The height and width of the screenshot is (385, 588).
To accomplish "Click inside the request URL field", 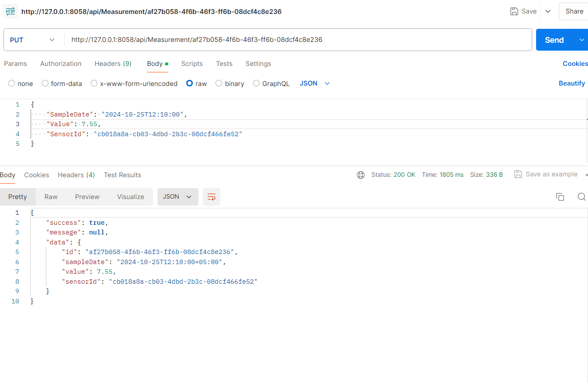I will (x=297, y=40).
